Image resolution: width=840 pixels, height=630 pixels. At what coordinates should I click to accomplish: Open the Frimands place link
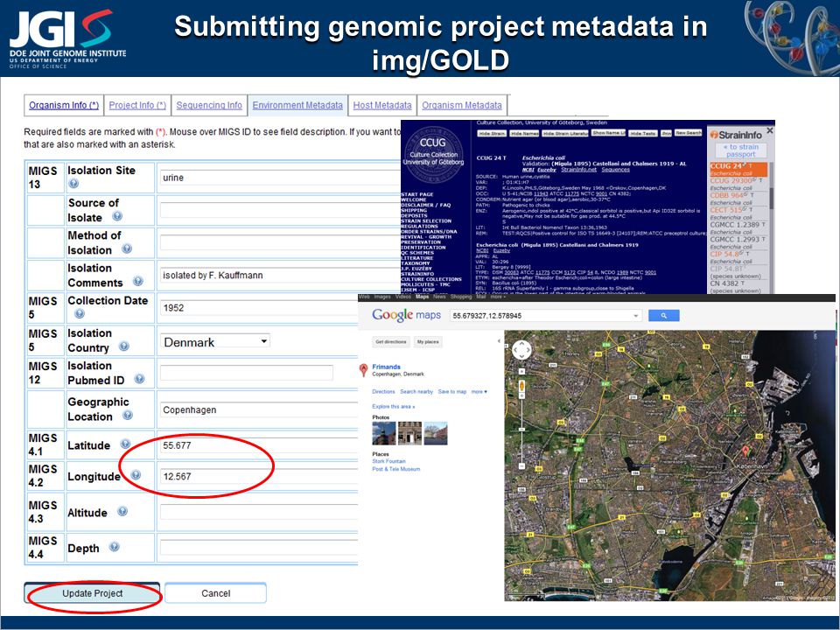coord(386,367)
